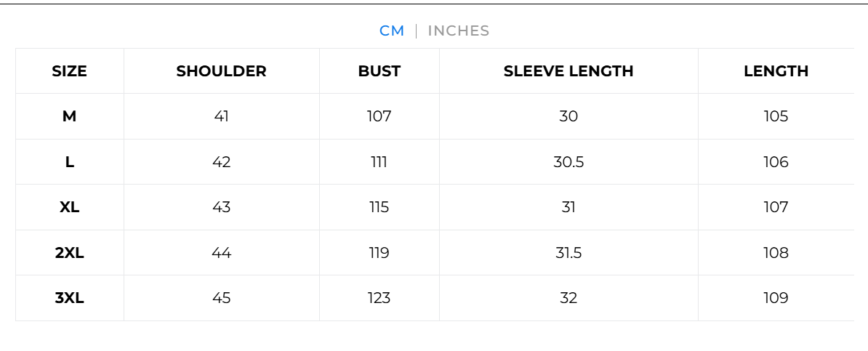The height and width of the screenshot is (351, 868).
Task: Click the sleeve length value 30.5
Action: pyautogui.click(x=568, y=162)
